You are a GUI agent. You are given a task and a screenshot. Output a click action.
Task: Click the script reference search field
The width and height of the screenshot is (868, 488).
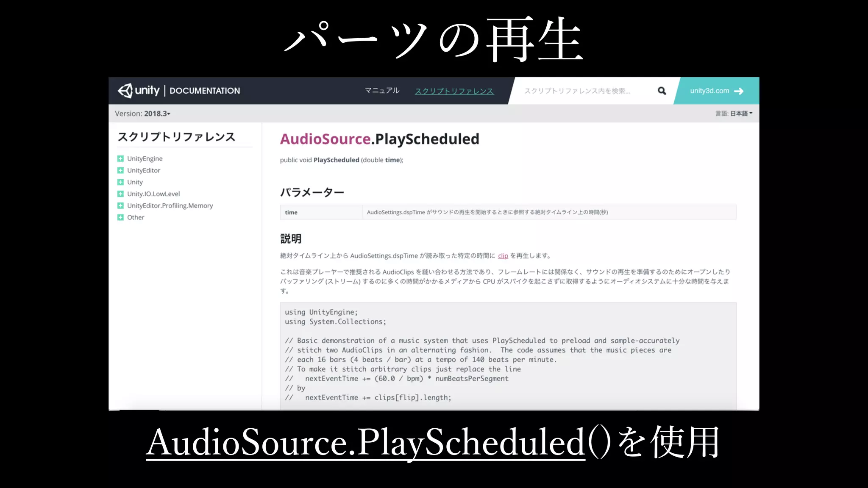click(x=585, y=91)
